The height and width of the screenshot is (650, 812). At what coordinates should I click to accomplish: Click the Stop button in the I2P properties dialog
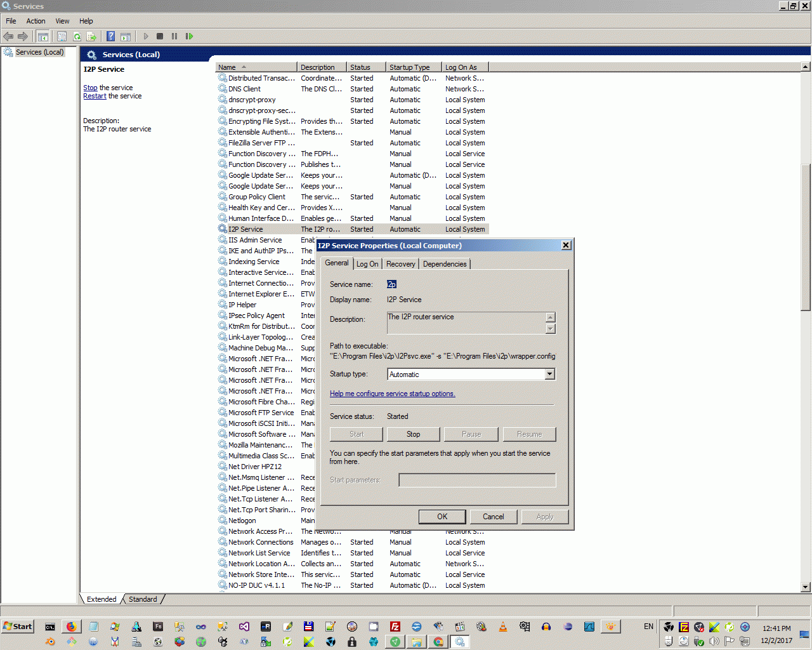tap(414, 434)
